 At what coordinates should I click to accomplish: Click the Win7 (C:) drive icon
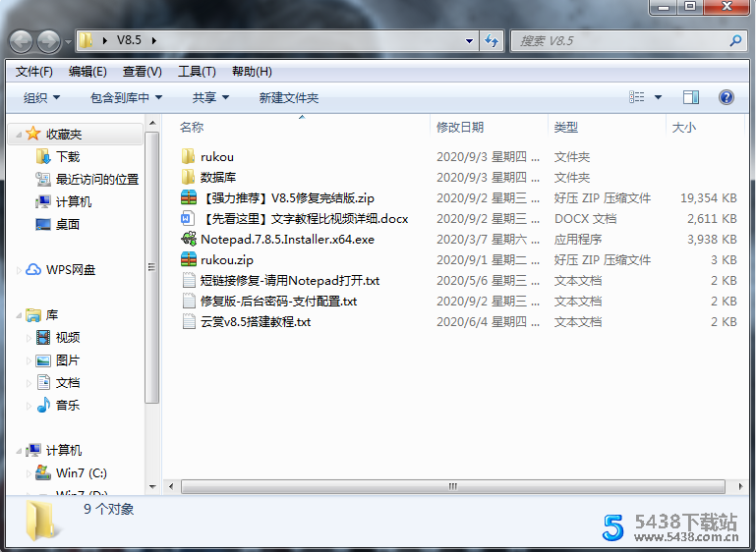click(x=43, y=472)
